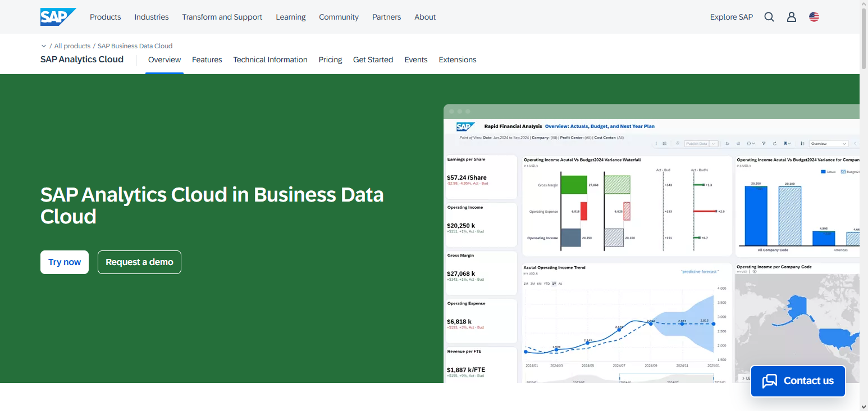Click the Try now button

[64, 262]
